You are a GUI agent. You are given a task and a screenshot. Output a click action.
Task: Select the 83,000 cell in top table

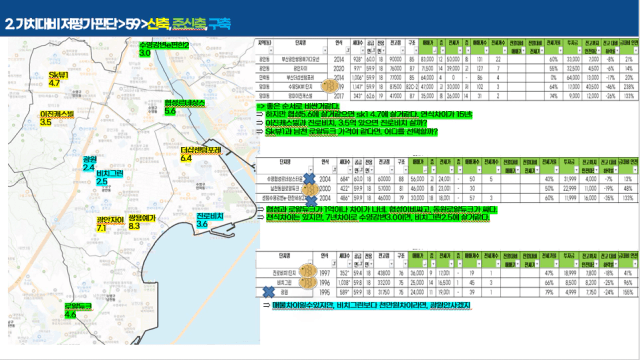click(427, 59)
